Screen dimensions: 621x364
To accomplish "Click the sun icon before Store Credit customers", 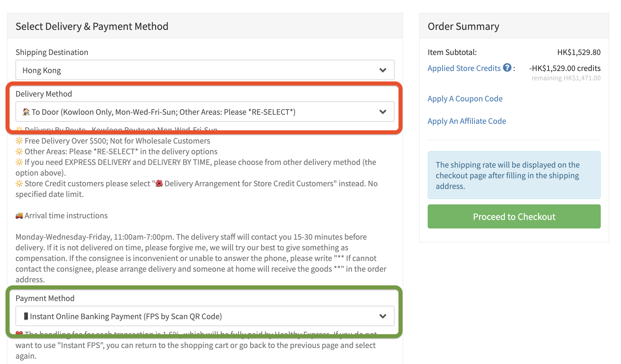I will click(x=19, y=184).
